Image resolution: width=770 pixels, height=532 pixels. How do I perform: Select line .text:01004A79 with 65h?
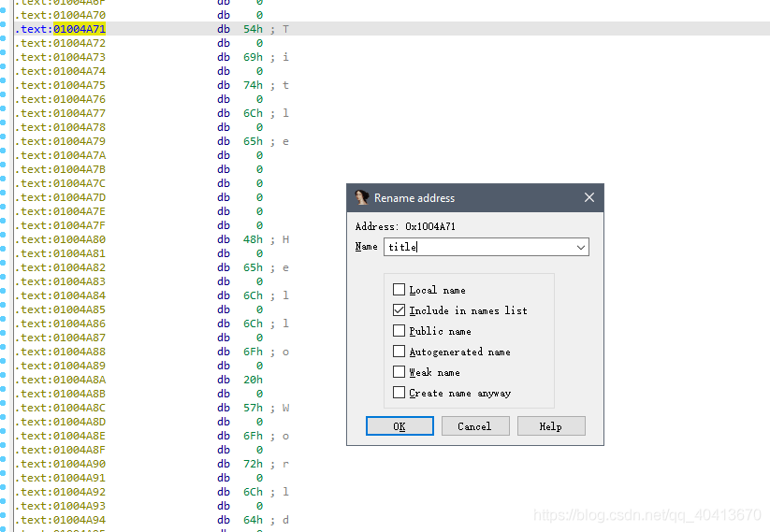tap(153, 141)
